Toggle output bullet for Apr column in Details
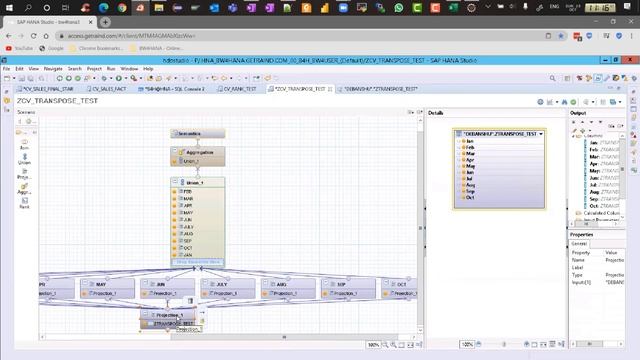Image resolution: width=640 pixels, height=360 pixels. coord(463,160)
